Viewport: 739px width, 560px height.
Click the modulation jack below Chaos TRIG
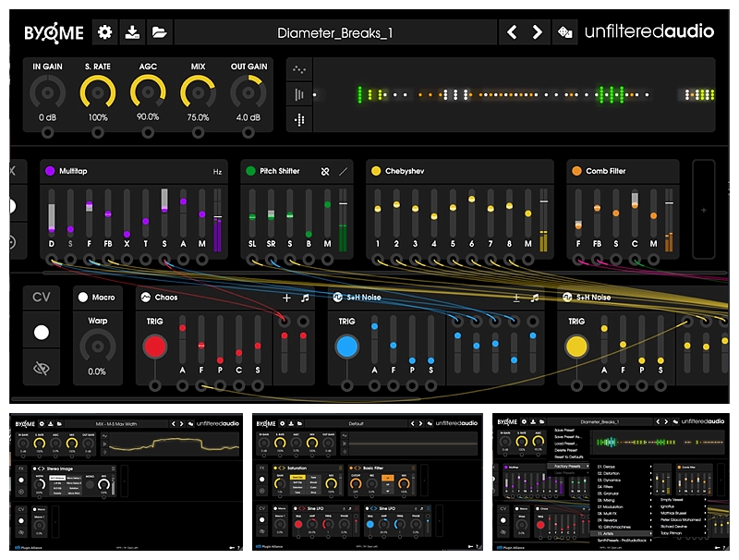point(155,386)
